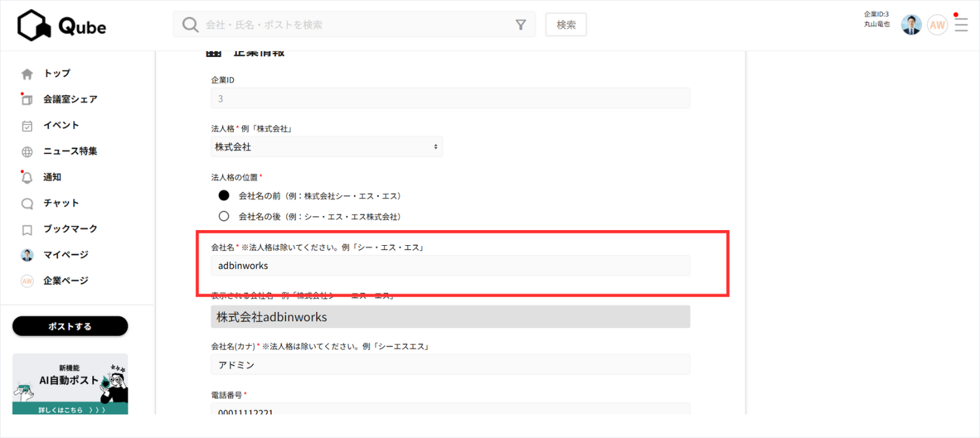Click the 会社名 input containing adbinworks
980x438 pixels.
point(449,265)
